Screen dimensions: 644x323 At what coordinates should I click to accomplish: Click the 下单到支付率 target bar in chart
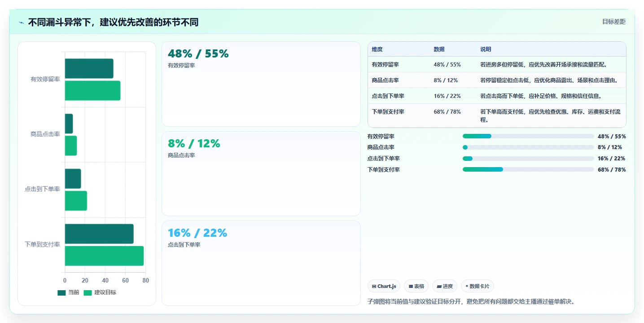click(104, 256)
